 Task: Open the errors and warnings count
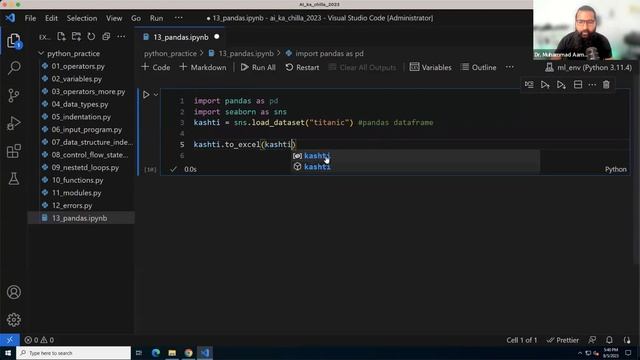coord(39,340)
